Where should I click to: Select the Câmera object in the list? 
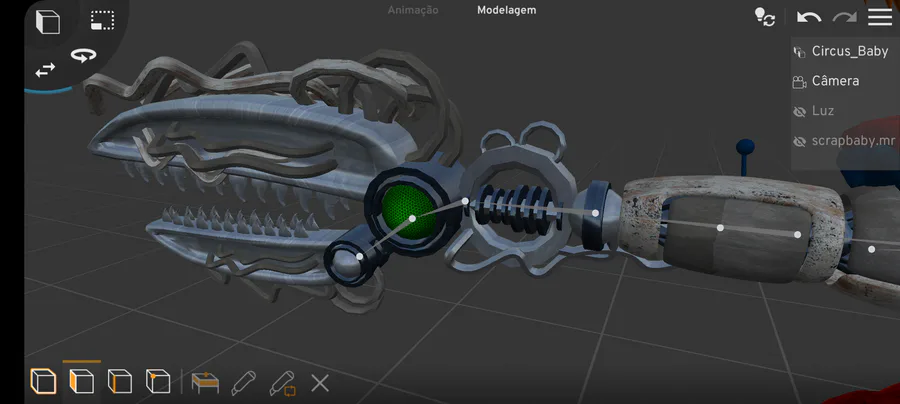coord(835,81)
